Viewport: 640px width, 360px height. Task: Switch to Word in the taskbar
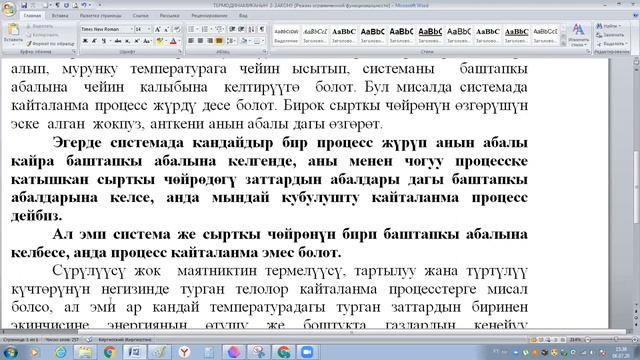coord(134,352)
